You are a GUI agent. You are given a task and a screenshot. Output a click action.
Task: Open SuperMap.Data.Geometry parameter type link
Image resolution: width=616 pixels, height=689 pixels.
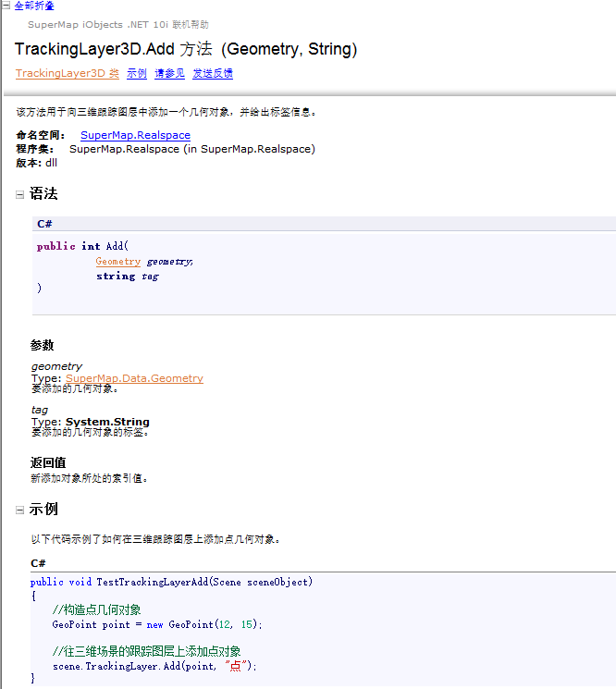[x=134, y=378]
